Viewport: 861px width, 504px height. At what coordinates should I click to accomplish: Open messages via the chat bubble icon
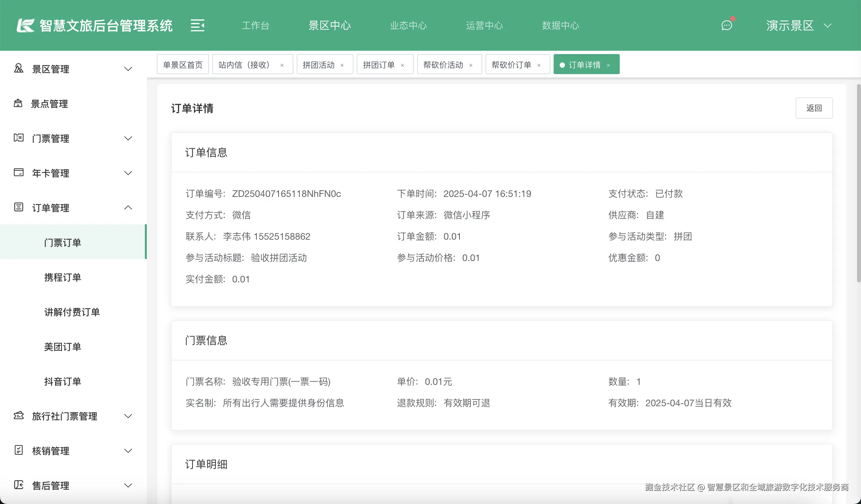[727, 25]
